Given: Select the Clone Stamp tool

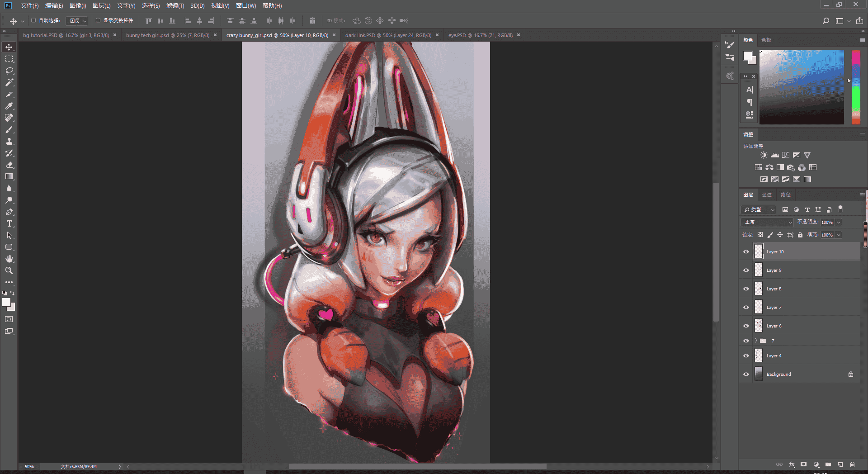Looking at the screenshot, I should [9, 142].
